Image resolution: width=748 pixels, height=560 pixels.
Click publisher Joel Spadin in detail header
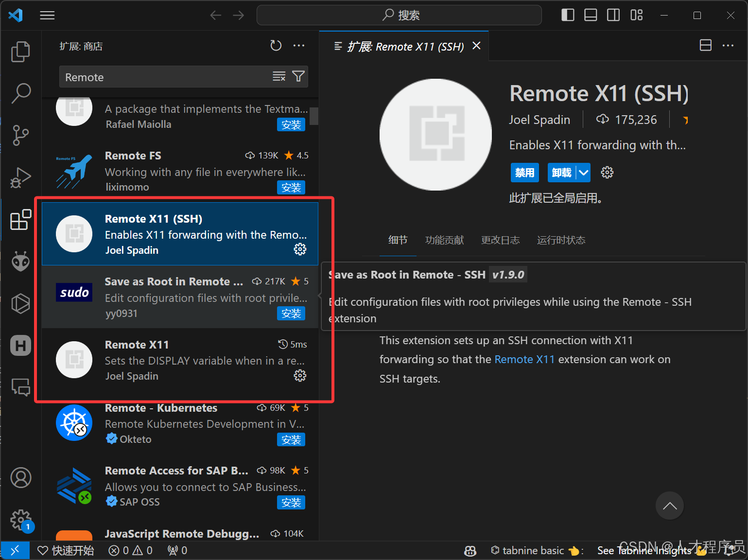coord(539,120)
